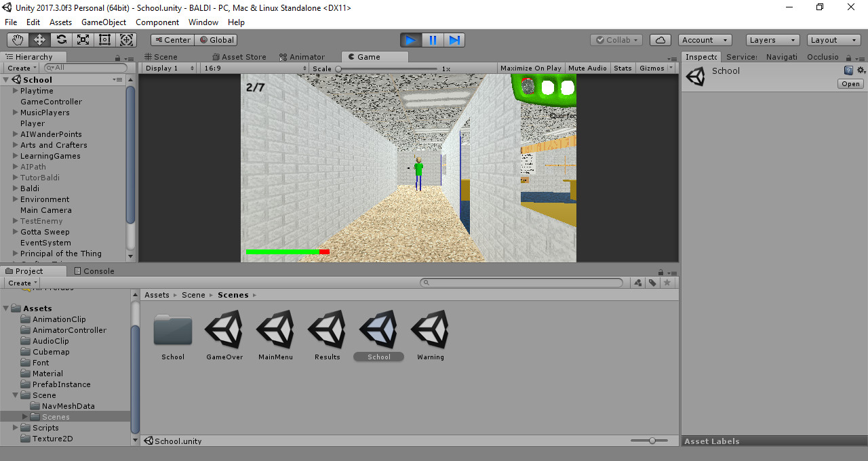The height and width of the screenshot is (461, 868).
Task: Open Unity Cloud services panel
Action: [x=660, y=39]
